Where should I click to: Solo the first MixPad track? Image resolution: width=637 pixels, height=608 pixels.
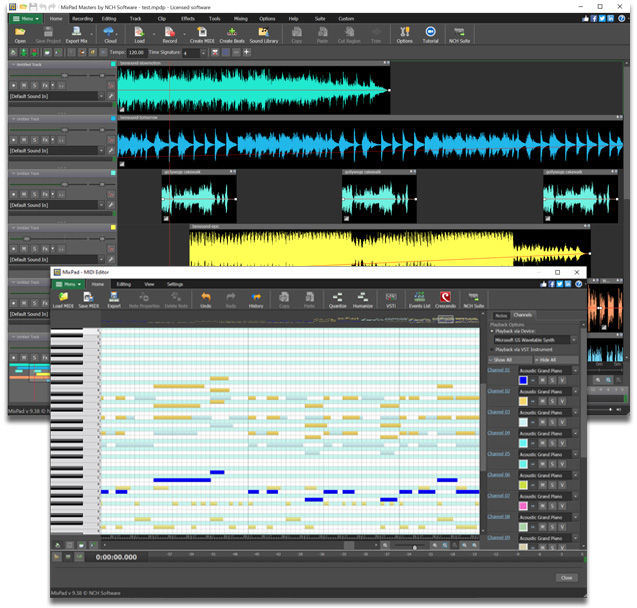coord(35,85)
